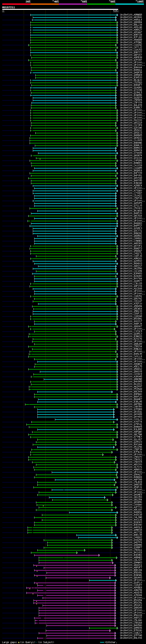
Task: Click the cyan ~100% identity legend segment
Action: [130, 4]
